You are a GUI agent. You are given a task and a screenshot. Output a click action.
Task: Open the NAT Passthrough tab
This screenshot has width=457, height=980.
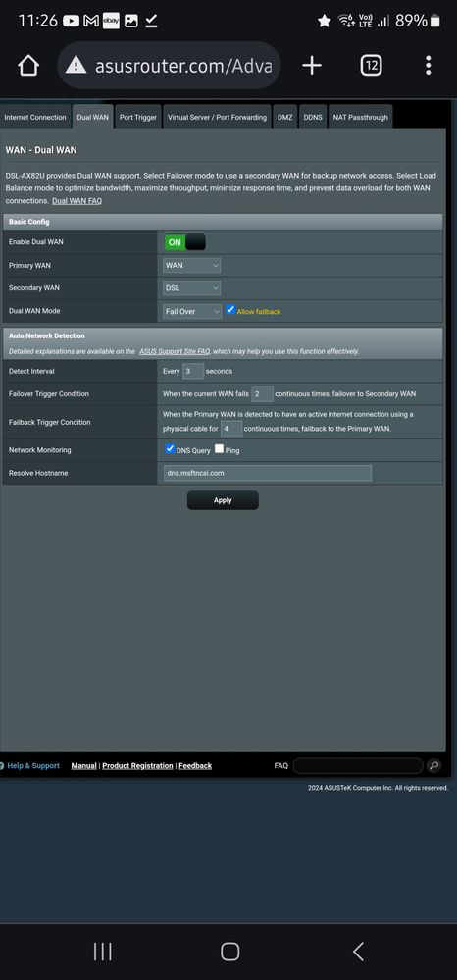[x=360, y=117]
